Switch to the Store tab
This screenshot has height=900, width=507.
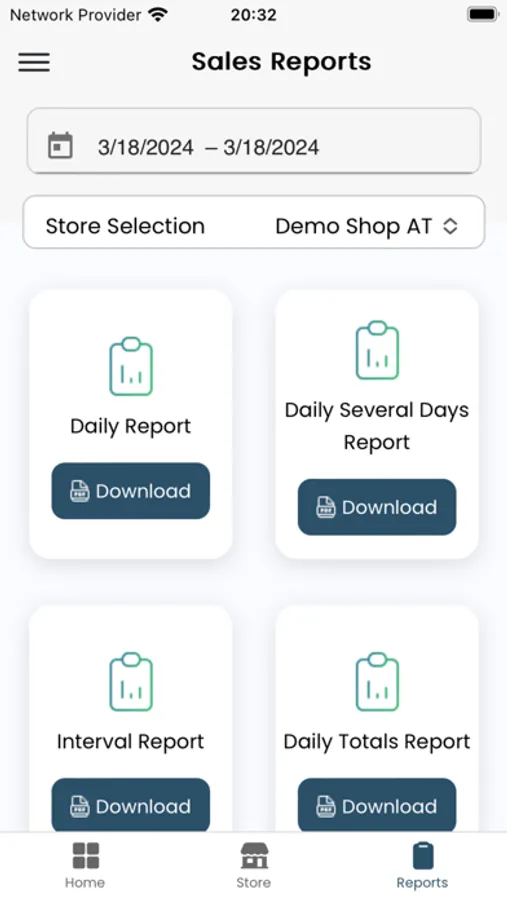(x=253, y=865)
